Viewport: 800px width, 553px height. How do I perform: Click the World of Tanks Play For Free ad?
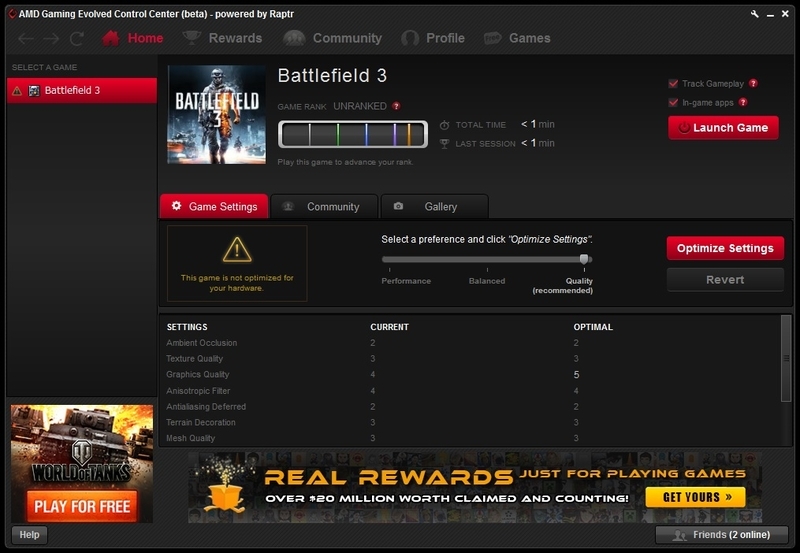82,463
